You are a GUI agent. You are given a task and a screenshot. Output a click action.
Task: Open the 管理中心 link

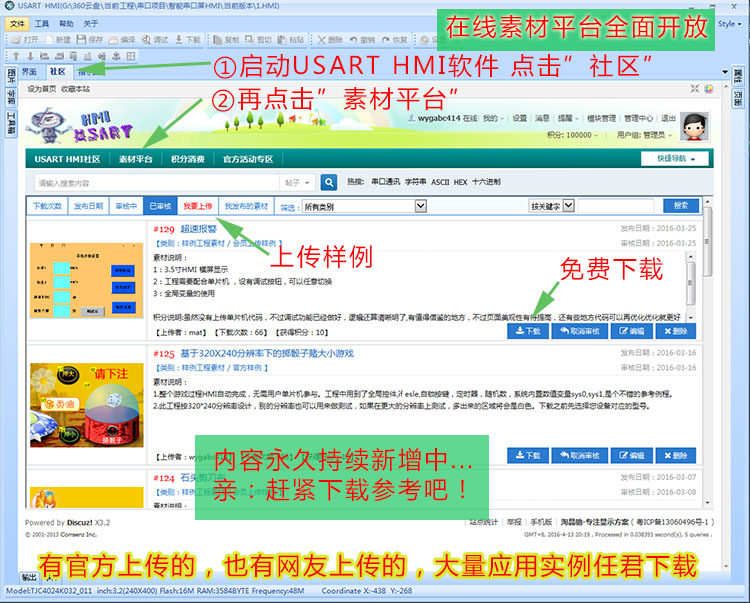(x=638, y=118)
